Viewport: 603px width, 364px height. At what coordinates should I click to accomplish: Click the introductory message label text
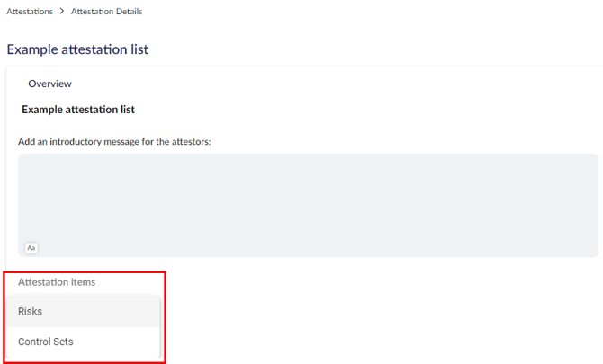coord(114,142)
